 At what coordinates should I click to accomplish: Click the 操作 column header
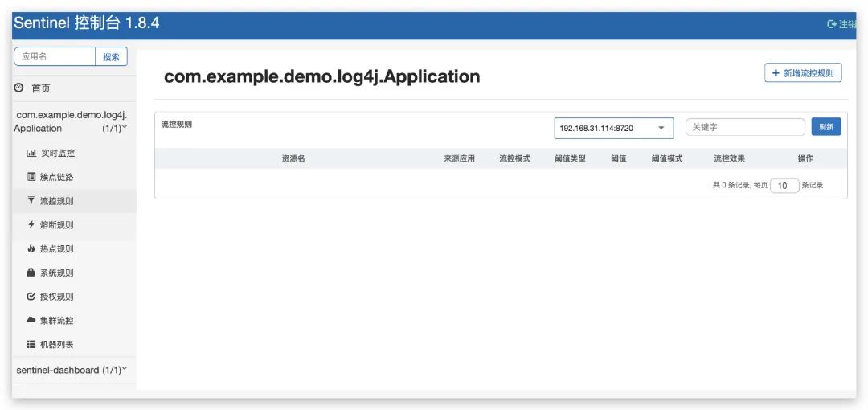point(805,158)
